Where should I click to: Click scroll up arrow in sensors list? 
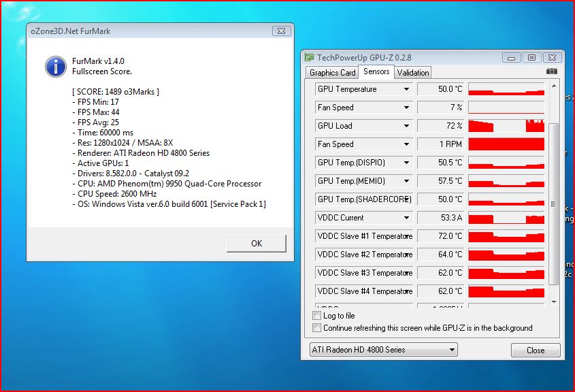(554, 86)
